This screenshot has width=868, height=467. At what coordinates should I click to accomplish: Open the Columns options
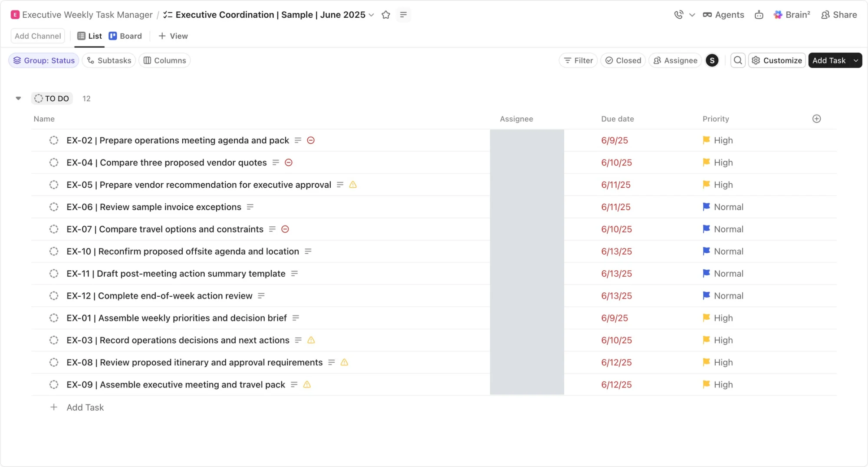[164, 60]
